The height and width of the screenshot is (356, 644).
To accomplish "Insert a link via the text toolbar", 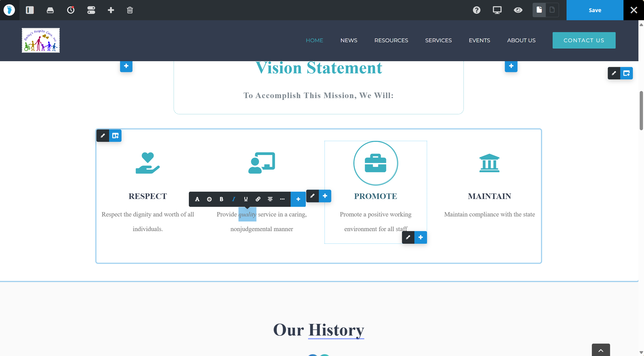I will pos(258,199).
